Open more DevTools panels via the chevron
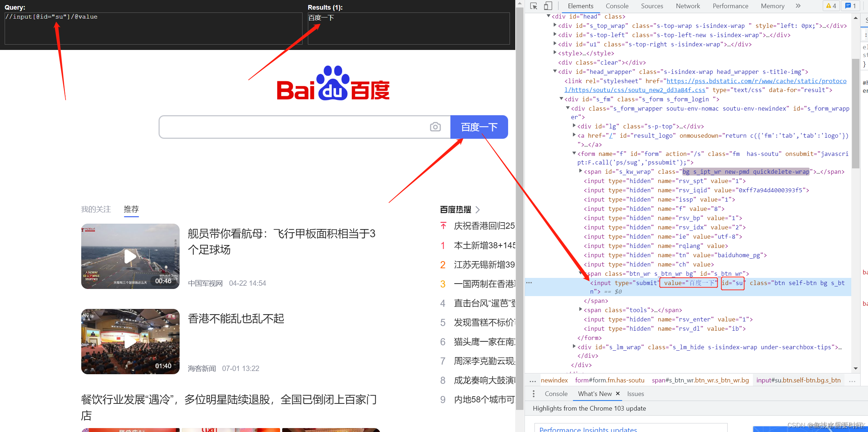This screenshot has height=432, width=868. pyautogui.click(x=798, y=6)
